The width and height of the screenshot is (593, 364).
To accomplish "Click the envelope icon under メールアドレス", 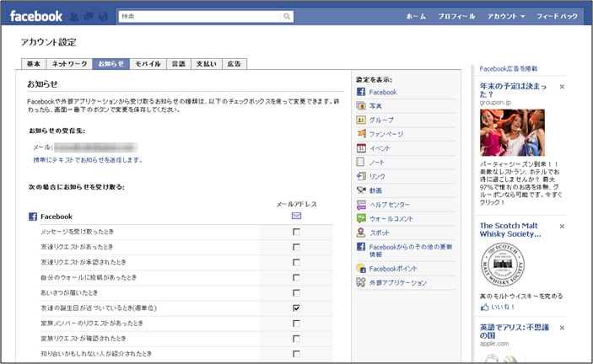I will coord(297,216).
